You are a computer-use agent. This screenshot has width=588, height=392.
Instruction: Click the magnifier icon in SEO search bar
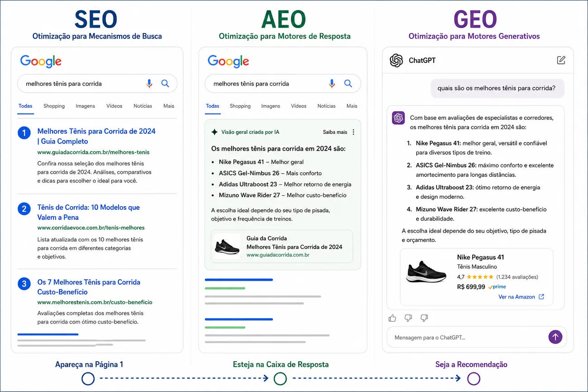tap(165, 84)
